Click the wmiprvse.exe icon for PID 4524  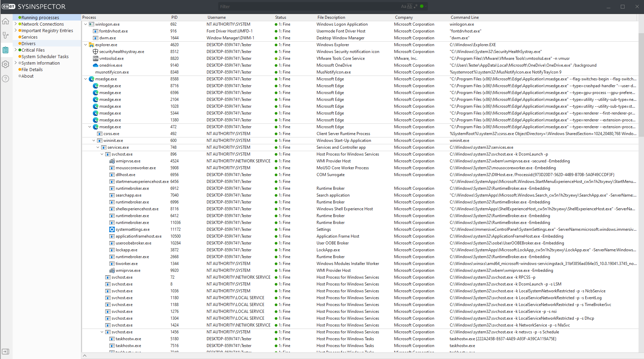point(112,161)
